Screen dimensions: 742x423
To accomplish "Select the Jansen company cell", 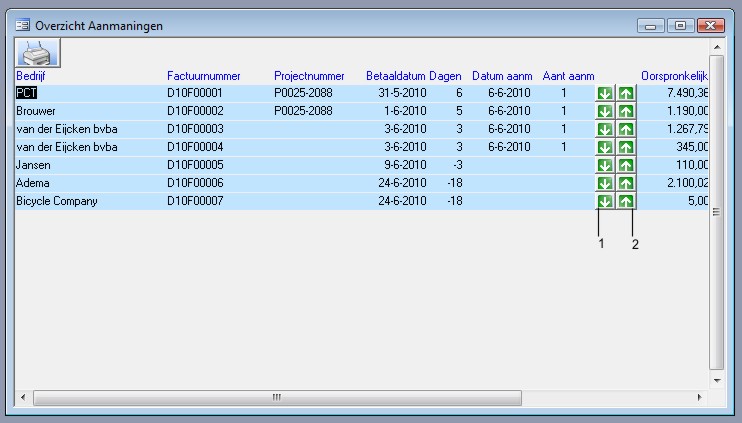I will [x=33, y=165].
